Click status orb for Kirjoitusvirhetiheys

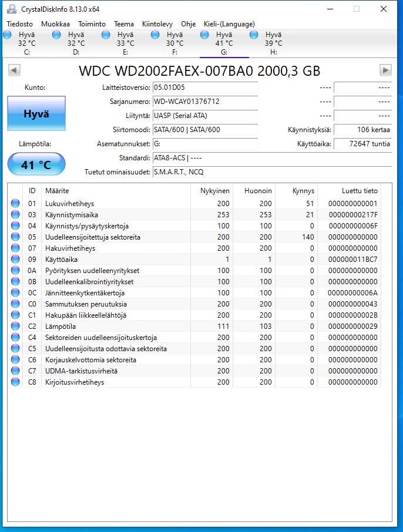point(15,382)
